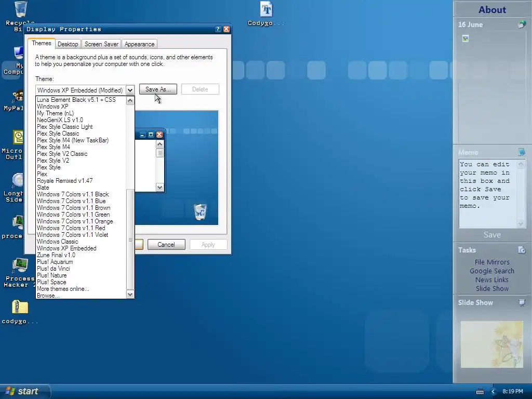The image size is (532, 399).
Task: Select the Windows Classic theme
Action: pyautogui.click(x=81, y=242)
